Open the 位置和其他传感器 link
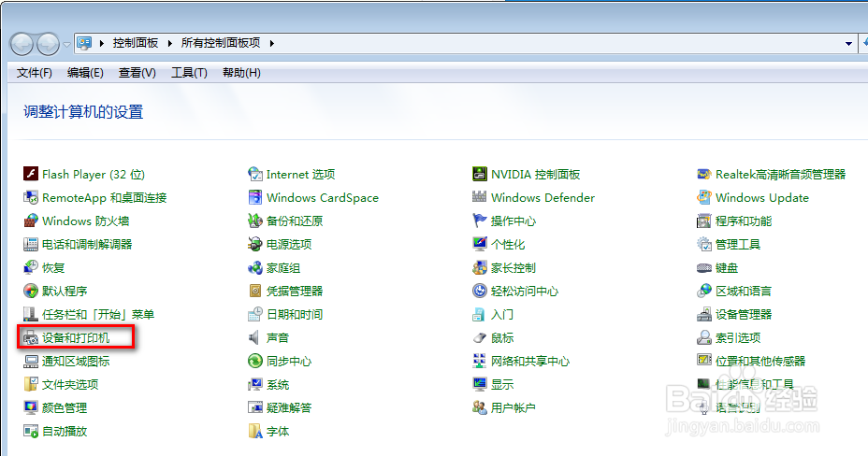This screenshot has height=456, width=868. click(760, 361)
